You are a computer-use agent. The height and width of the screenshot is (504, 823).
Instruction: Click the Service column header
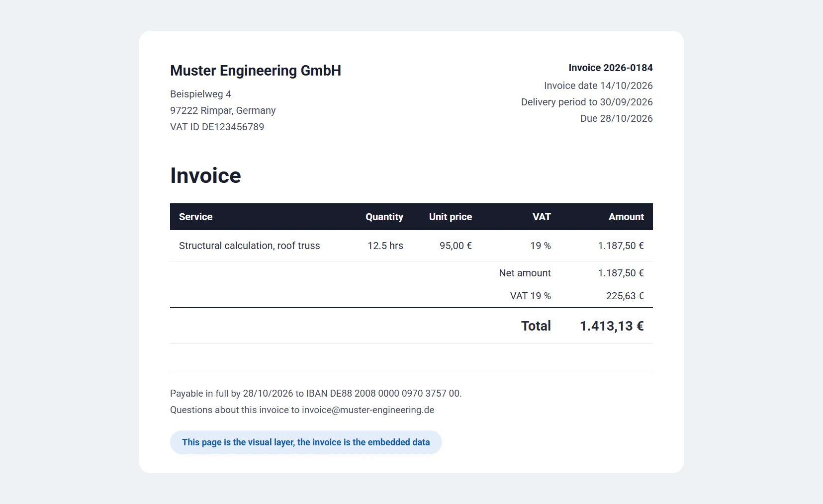pyautogui.click(x=195, y=217)
